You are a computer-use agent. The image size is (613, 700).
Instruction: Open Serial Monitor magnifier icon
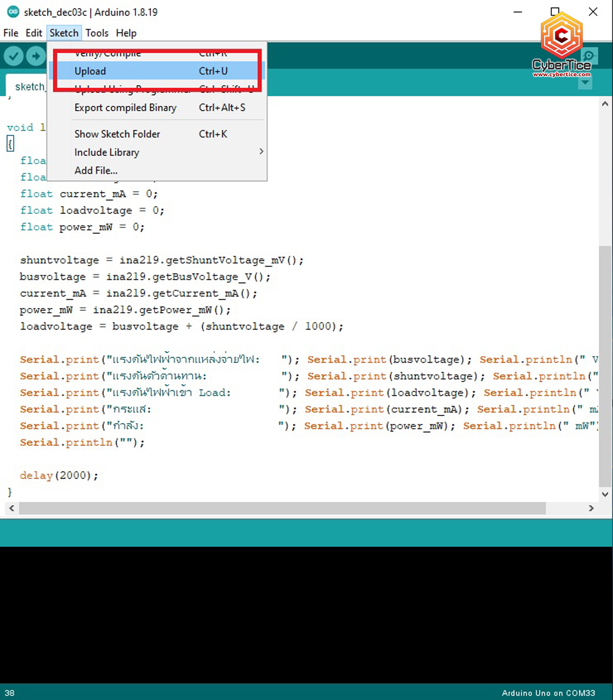click(589, 56)
